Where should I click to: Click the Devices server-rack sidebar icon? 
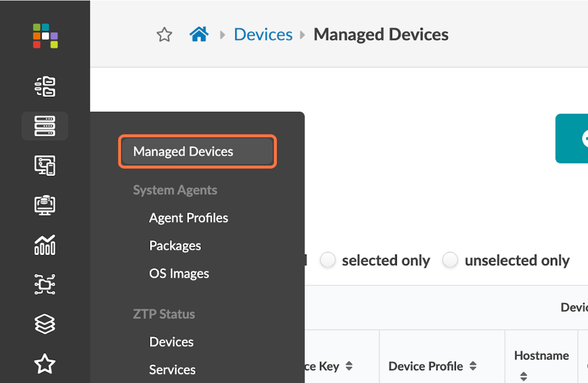45,126
